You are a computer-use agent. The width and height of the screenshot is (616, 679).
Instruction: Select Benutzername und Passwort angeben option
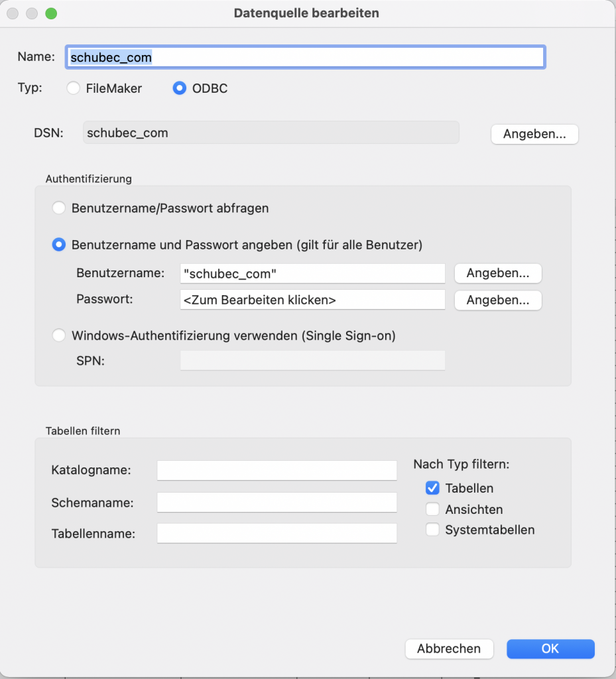59,245
